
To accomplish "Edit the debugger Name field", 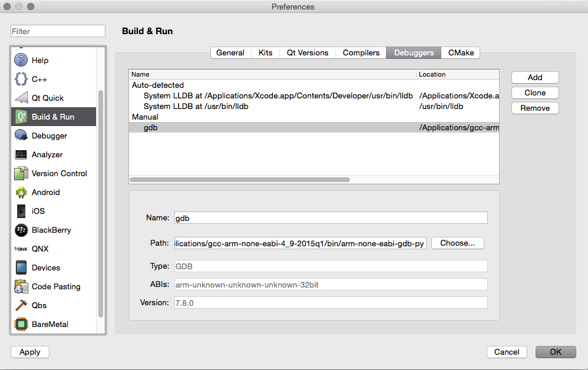I will [331, 218].
